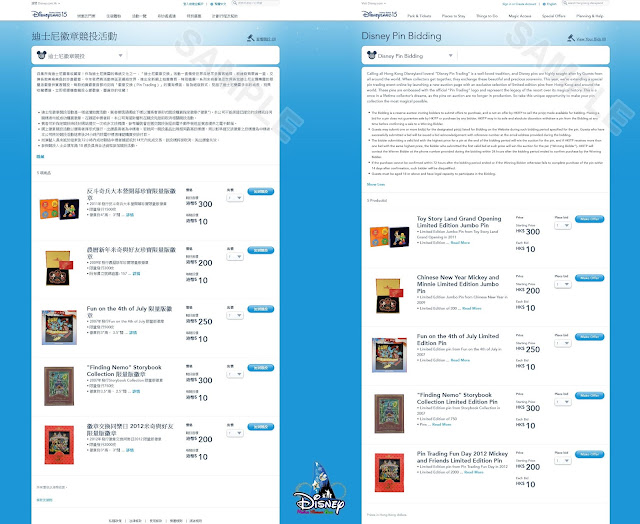Screen dimensions: 640x524
Task: Click Make Offer for Toy Story Land pin
Action: pyautogui.click(x=589, y=219)
